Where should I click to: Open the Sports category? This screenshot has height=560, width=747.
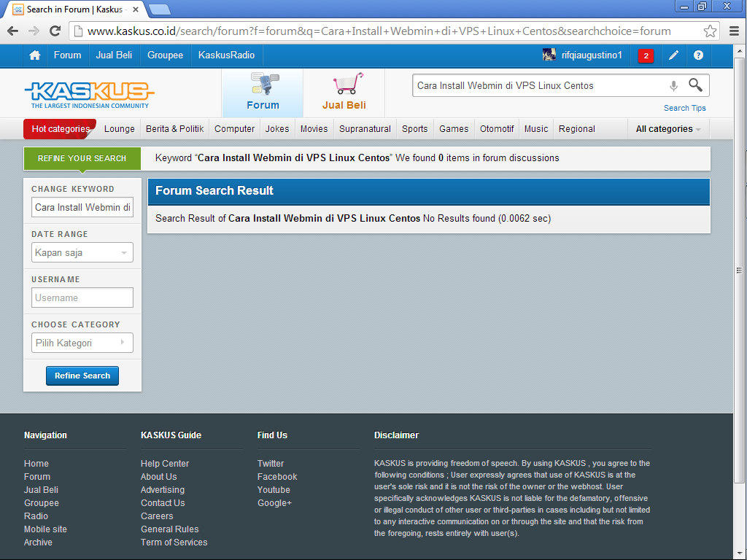414,129
